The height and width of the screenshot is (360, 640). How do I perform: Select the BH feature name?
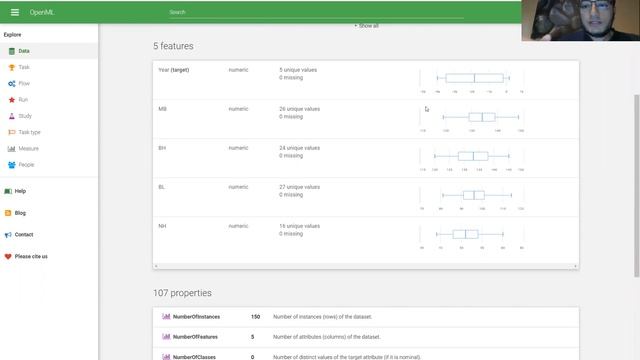[x=162, y=148]
